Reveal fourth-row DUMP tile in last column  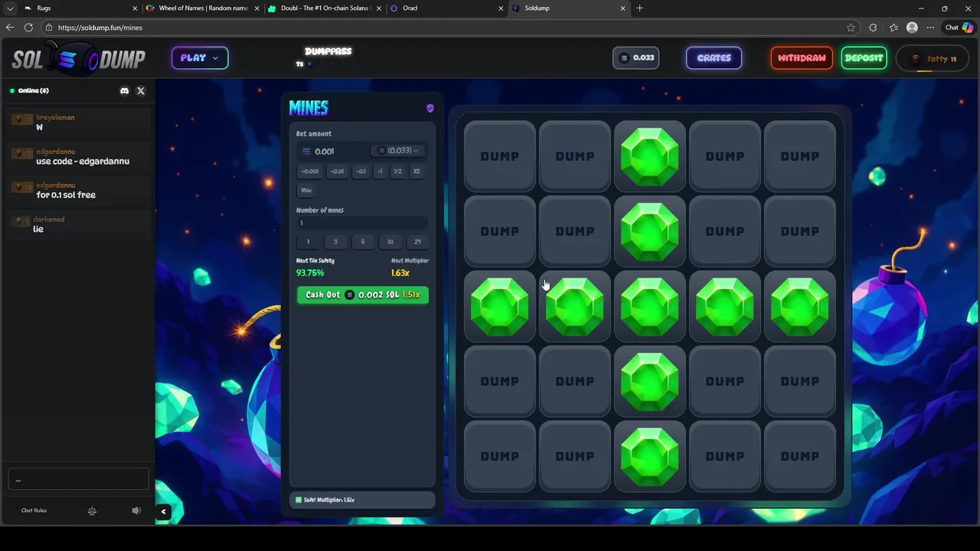800,381
